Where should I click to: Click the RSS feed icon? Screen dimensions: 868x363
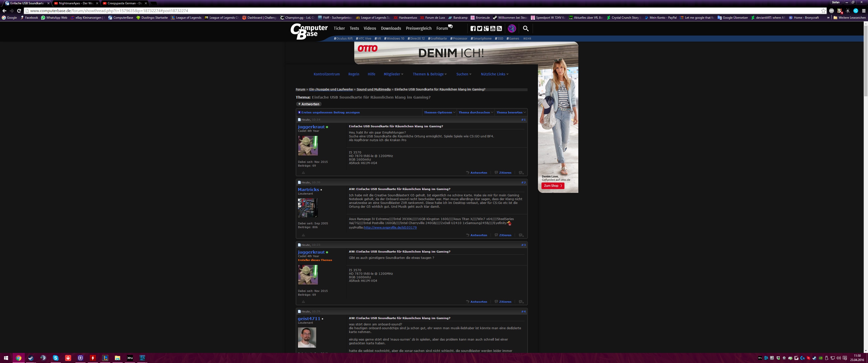[x=499, y=29]
